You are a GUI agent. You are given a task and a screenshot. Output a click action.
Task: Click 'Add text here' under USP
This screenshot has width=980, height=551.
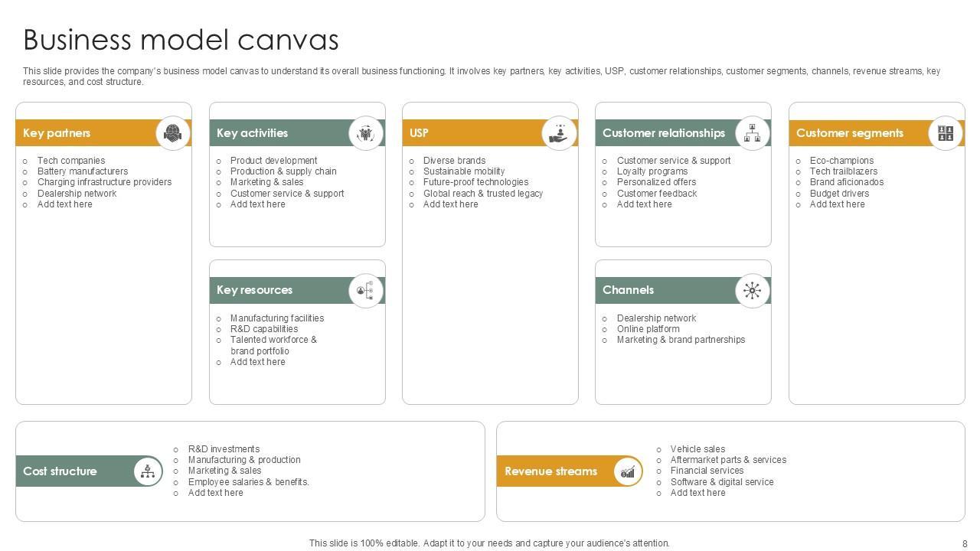[x=450, y=204]
